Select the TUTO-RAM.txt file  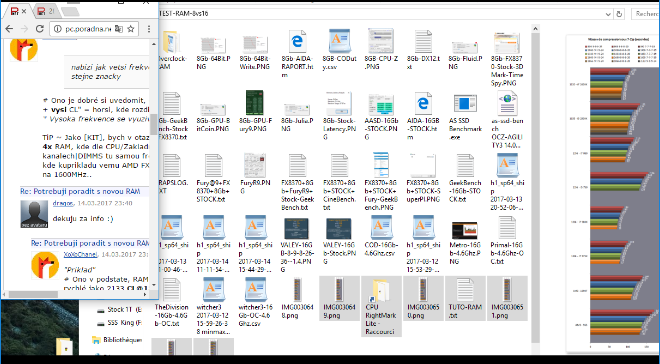465,298
